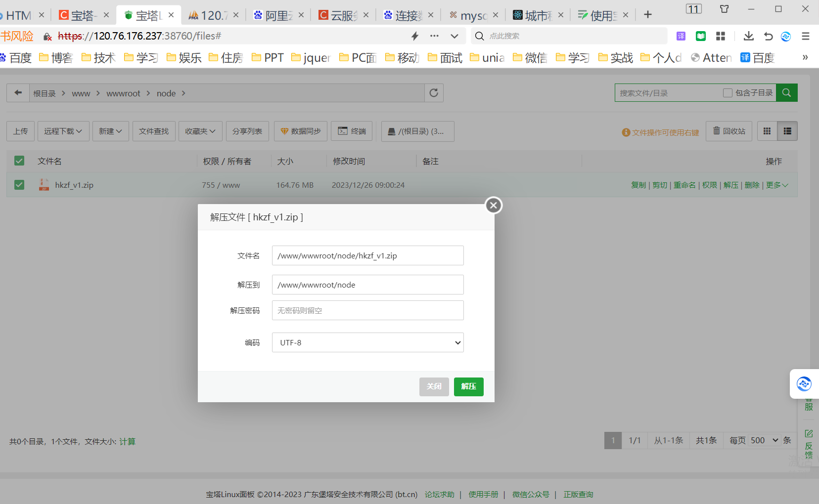
Task: Click the 搜索文件/目录 search field
Action: tap(669, 93)
